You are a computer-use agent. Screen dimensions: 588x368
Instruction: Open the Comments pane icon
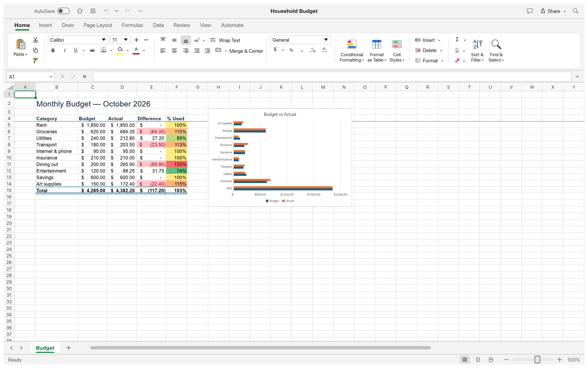[530, 11]
